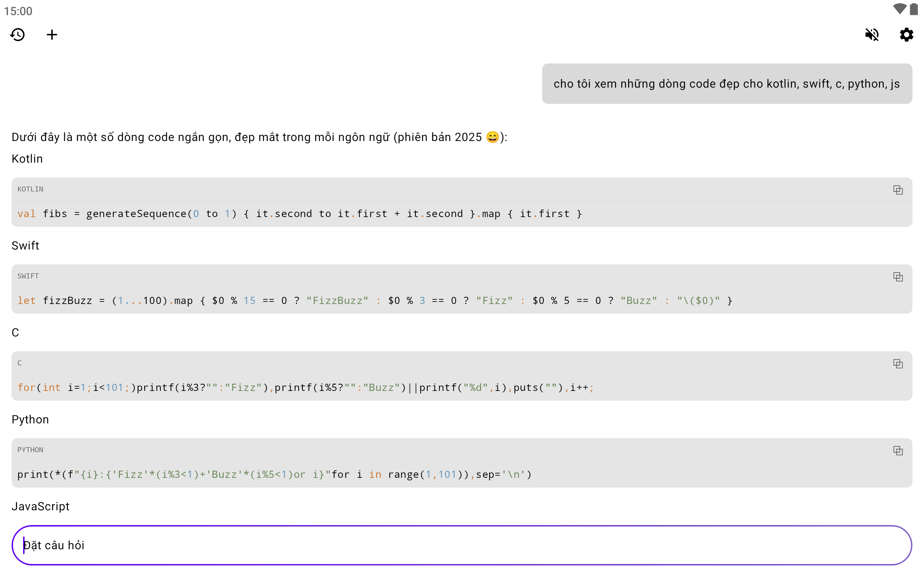This screenshot has height=577, width=924.
Task: Start a new chat with plus icon
Action: pos(52,35)
